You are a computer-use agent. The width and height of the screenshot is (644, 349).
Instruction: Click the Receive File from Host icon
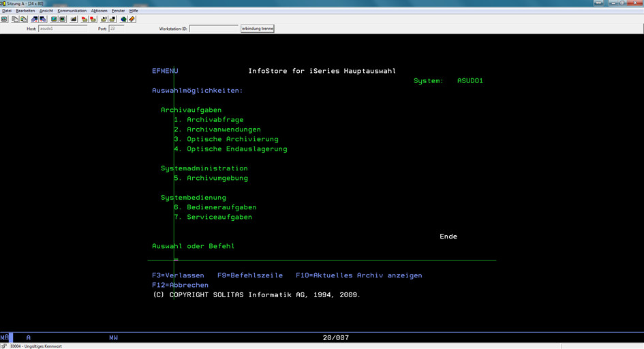point(43,19)
